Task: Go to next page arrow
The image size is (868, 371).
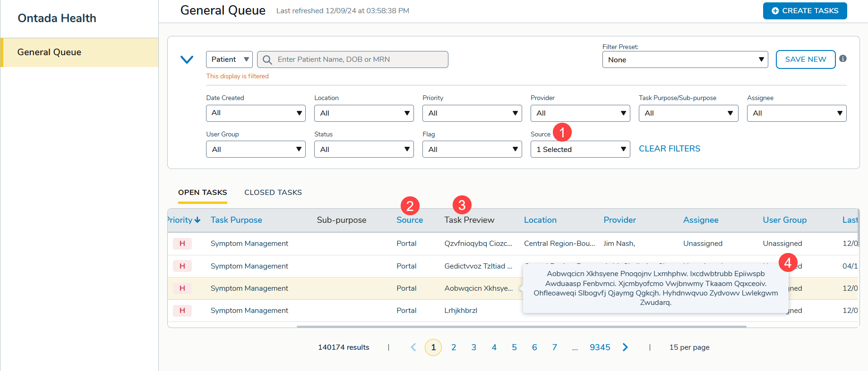Action: tap(625, 347)
